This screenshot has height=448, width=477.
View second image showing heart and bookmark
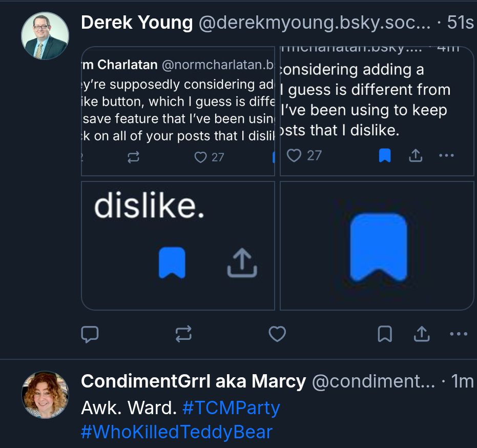(x=377, y=111)
